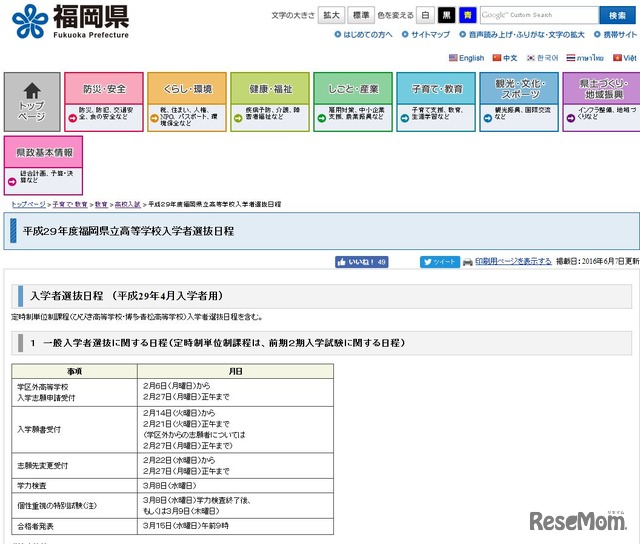
Task: Click the green arrow icon under 健康・福祉
Action: pos(238,118)
